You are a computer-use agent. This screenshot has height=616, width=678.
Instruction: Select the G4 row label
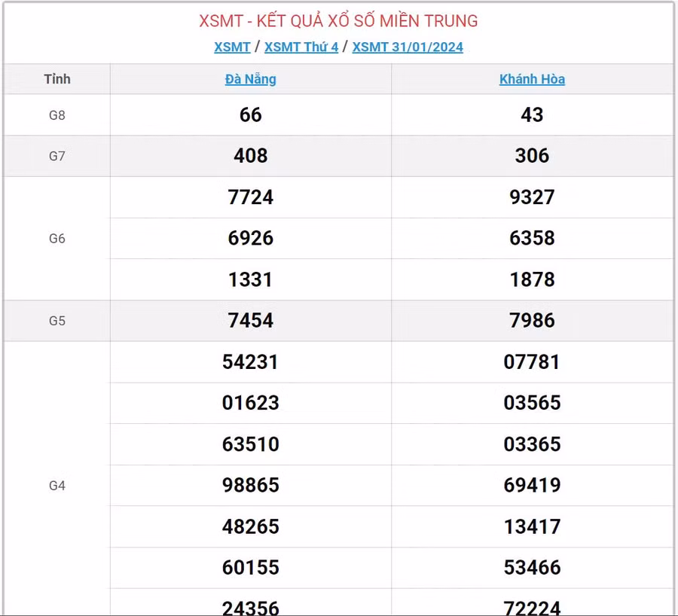point(57,486)
